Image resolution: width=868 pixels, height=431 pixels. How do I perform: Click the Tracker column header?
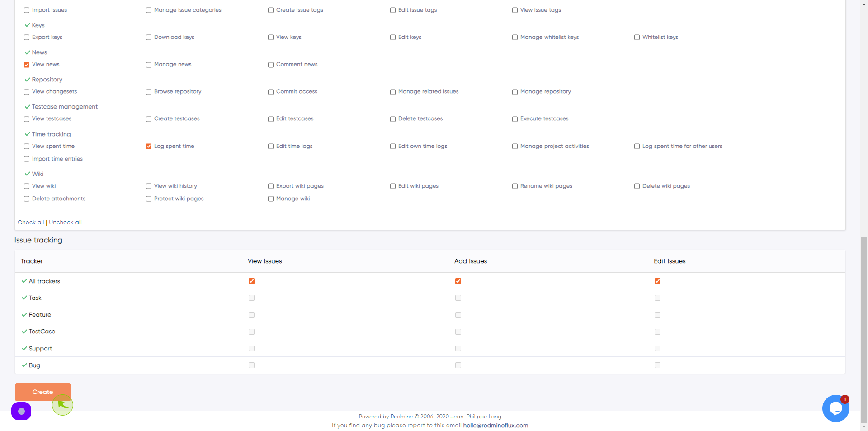[x=32, y=261]
